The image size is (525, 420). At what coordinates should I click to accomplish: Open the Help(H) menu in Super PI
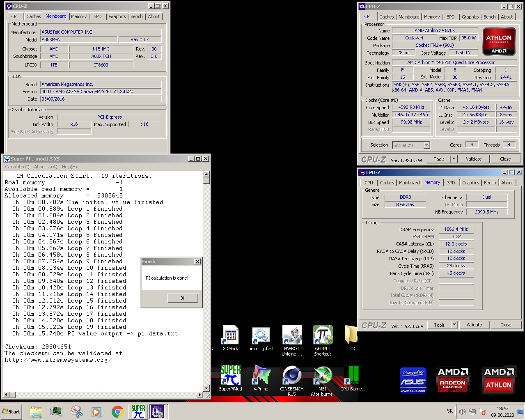pos(69,167)
